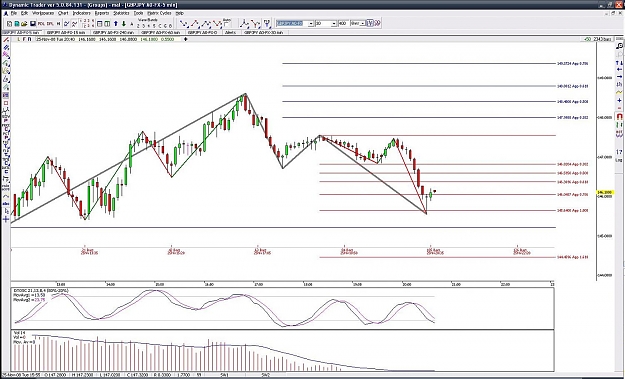Viewport: 625px width, 379px height.
Task: Click the blue up arrow icon
Action: coord(116,24)
